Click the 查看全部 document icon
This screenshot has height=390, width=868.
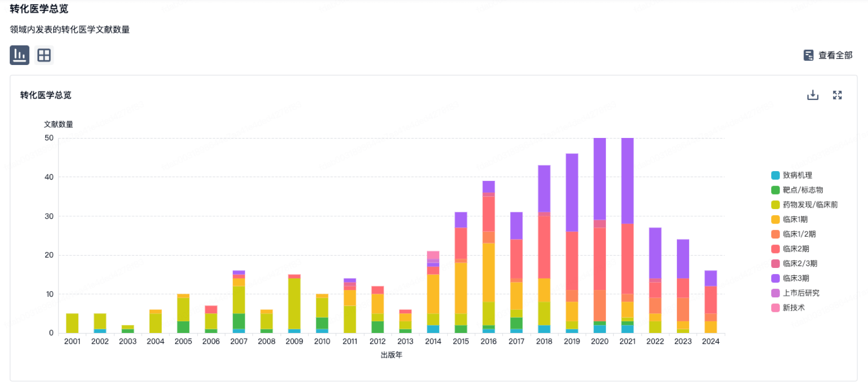pos(808,55)
